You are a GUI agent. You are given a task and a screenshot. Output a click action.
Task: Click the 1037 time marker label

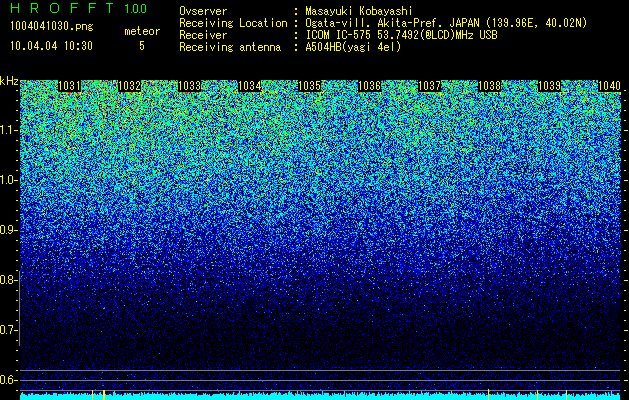pyautogui.click(x=429, y=86)
